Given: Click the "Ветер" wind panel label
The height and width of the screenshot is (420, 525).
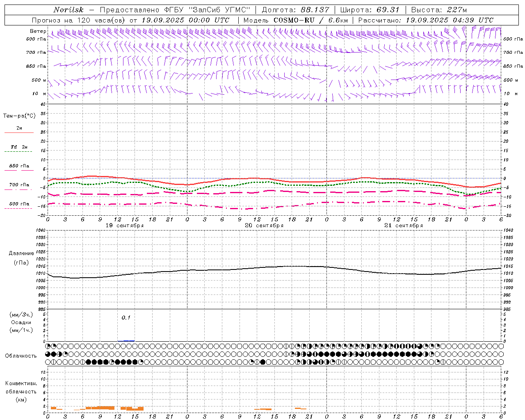Looking at the screenshot, I should click(38, 31).
